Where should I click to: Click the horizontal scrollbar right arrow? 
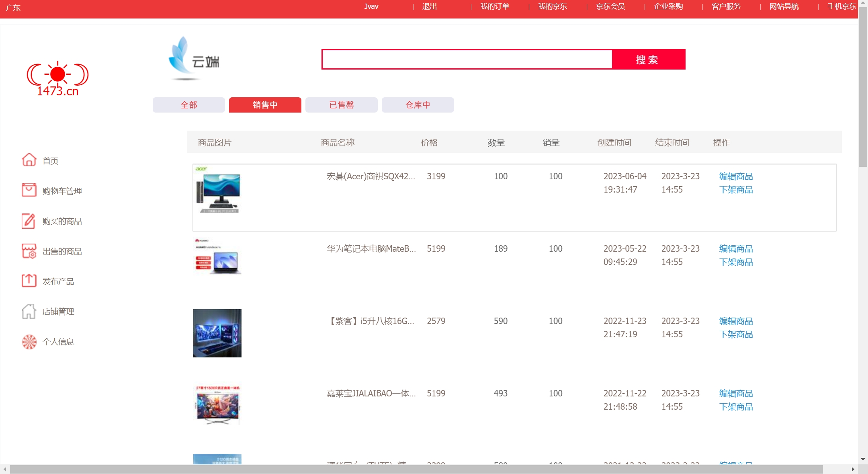(853, 469)
